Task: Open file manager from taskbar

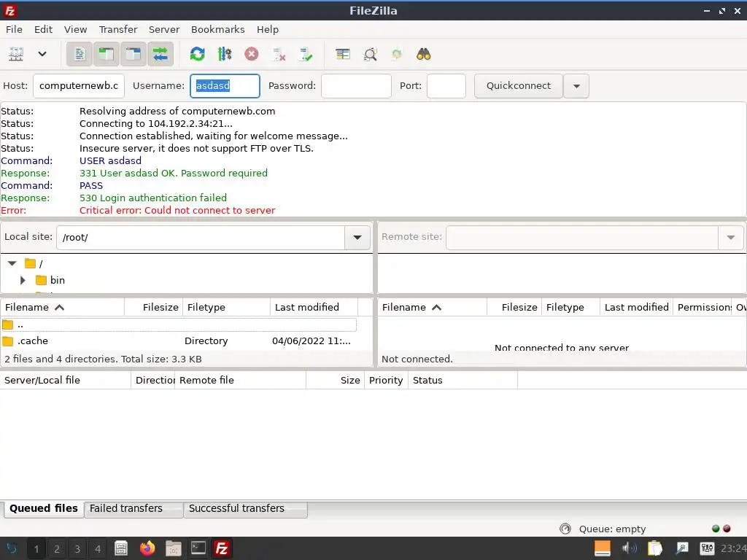Action: (173, 548)
